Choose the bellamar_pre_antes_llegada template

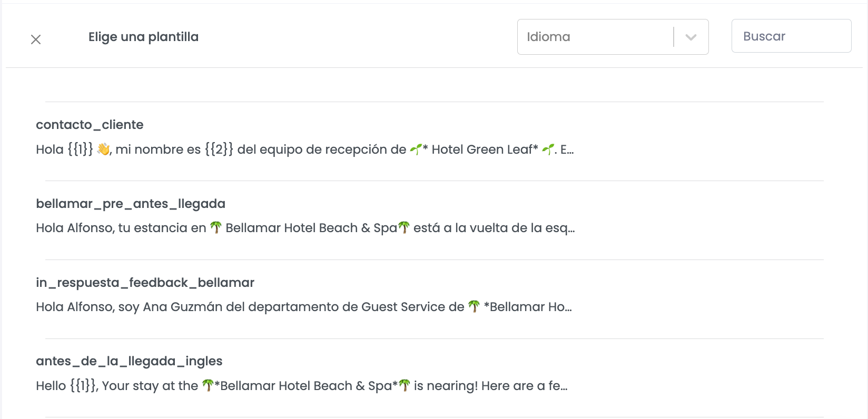131,204
